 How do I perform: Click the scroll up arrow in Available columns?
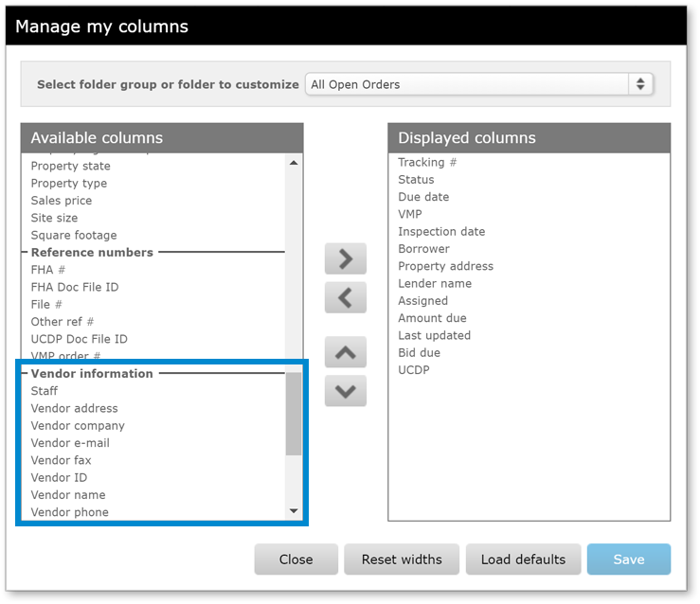click(x=294, y=163)
